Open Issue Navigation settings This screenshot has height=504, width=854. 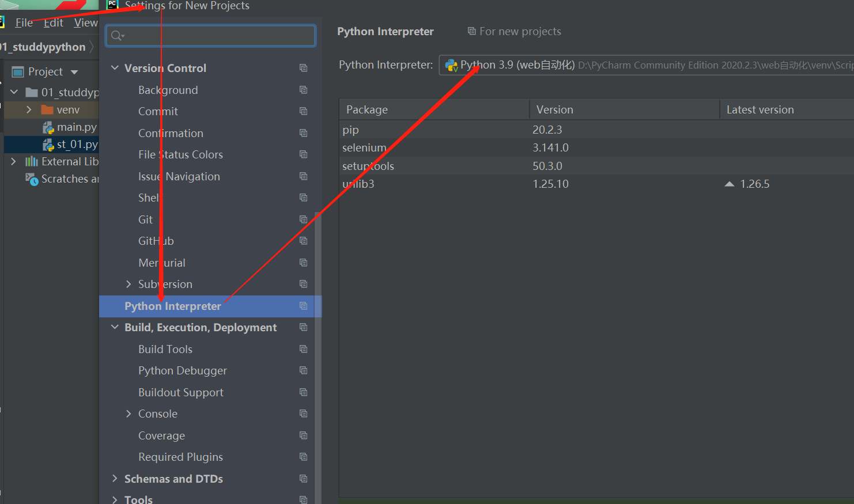click(x=179, y=176)
